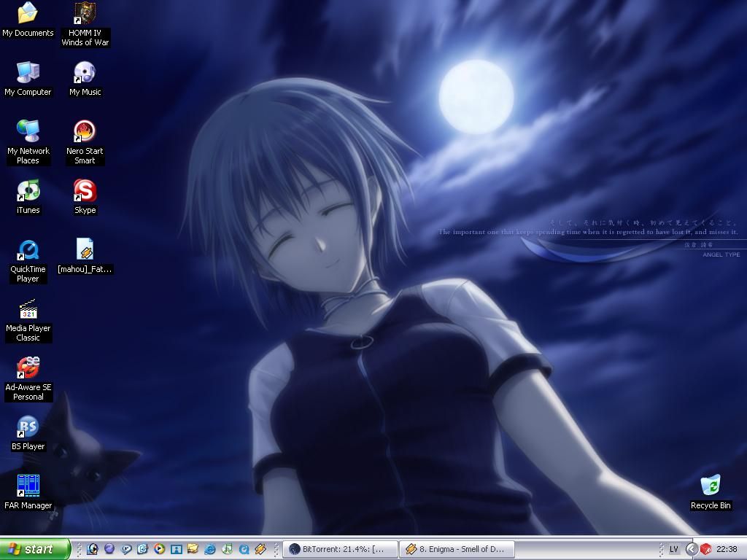The width and height of the screenshot is (747, 560).
Task: Launch Winamp lightning icon in quick launch
Action: 260,549
